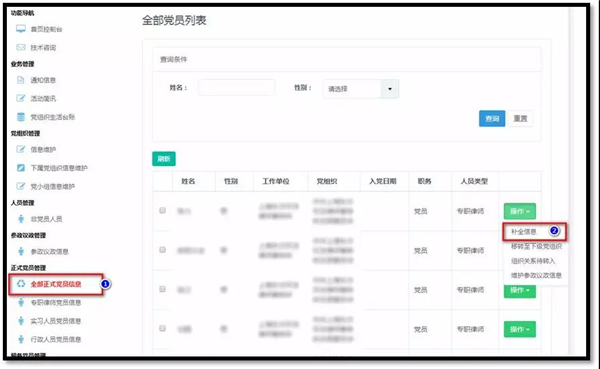Screen dimensions: 600x369
Task: Click the 人员类型 column header
Action: coord(474,181)
